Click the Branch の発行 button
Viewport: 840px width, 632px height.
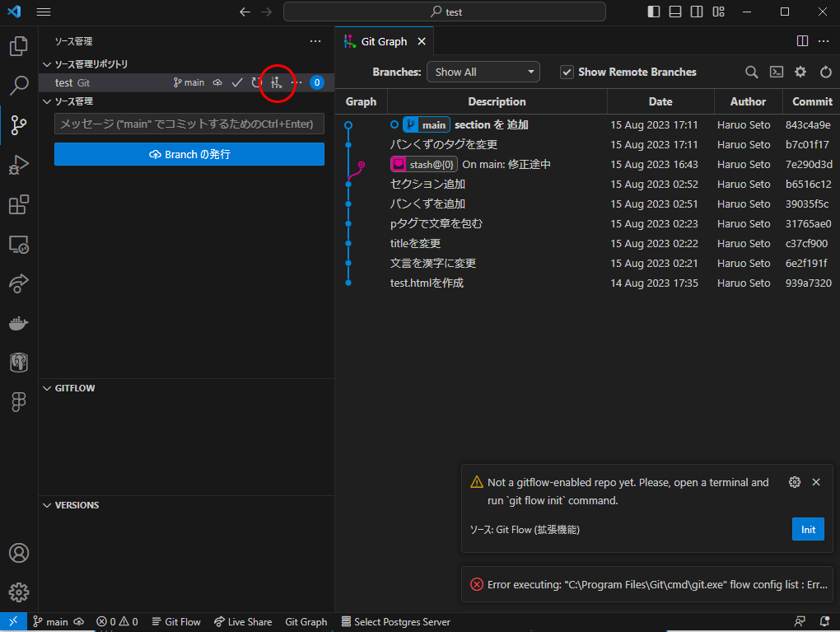(x=189, y=154)
